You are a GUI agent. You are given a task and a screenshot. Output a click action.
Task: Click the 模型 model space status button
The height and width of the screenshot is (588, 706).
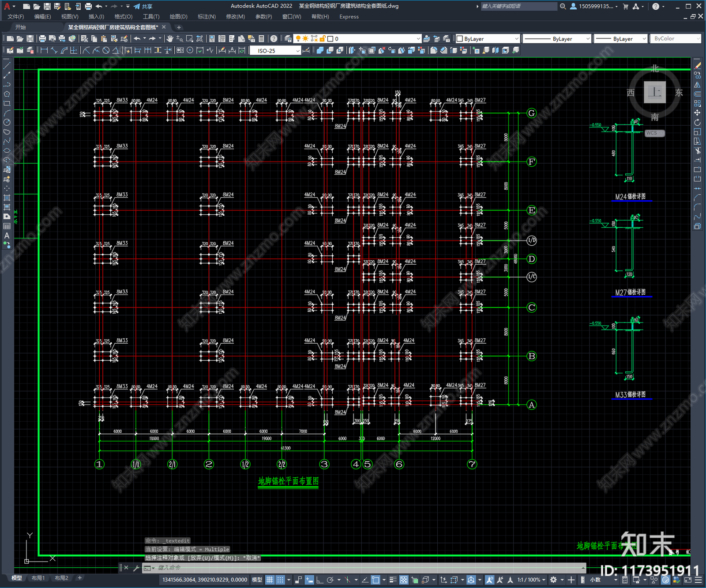(257, 580)
